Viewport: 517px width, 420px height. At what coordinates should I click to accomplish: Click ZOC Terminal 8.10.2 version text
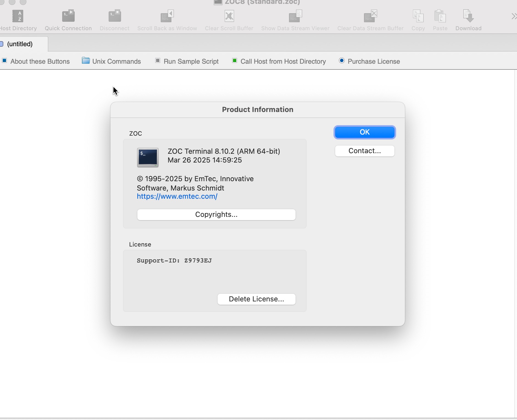pyautogui.click(x=224, y=151)
